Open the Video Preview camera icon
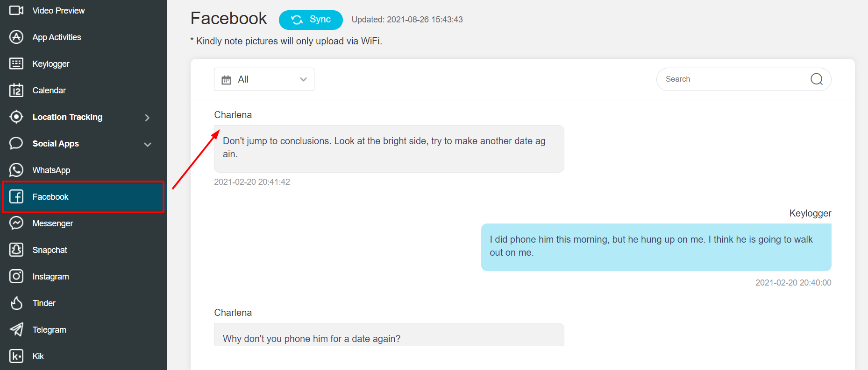This screenshot has width=868, height=370. (x=16, y=10)
